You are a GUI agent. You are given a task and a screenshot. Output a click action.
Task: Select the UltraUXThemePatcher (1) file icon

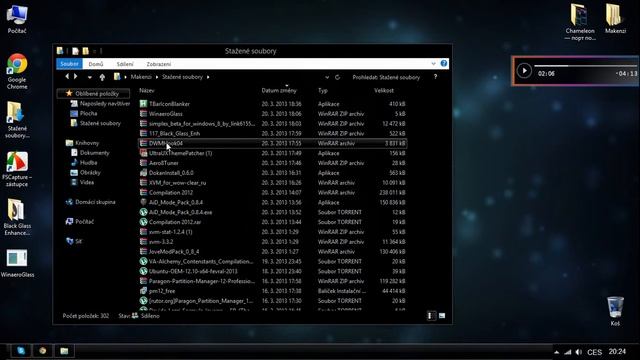(143, 153)
